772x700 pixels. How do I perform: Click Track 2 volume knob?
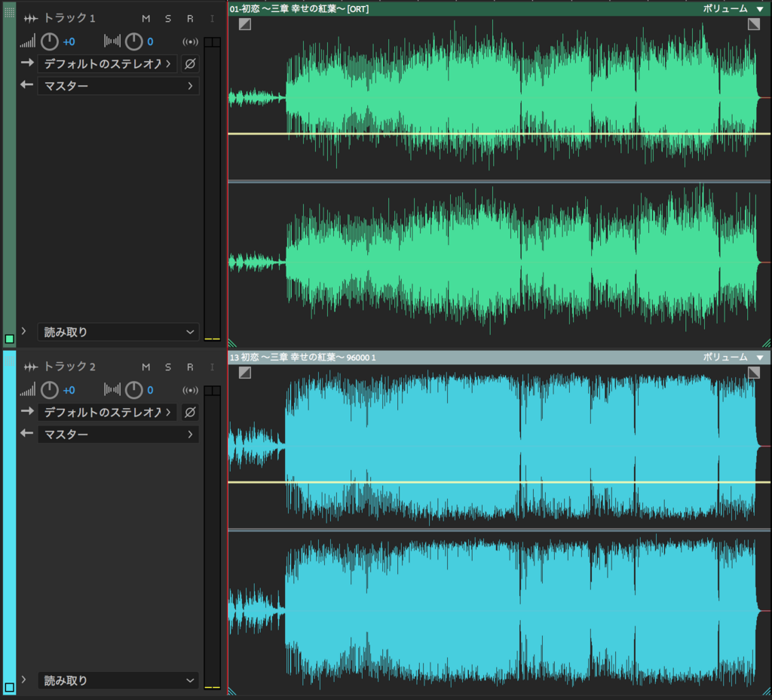(49, 390)
